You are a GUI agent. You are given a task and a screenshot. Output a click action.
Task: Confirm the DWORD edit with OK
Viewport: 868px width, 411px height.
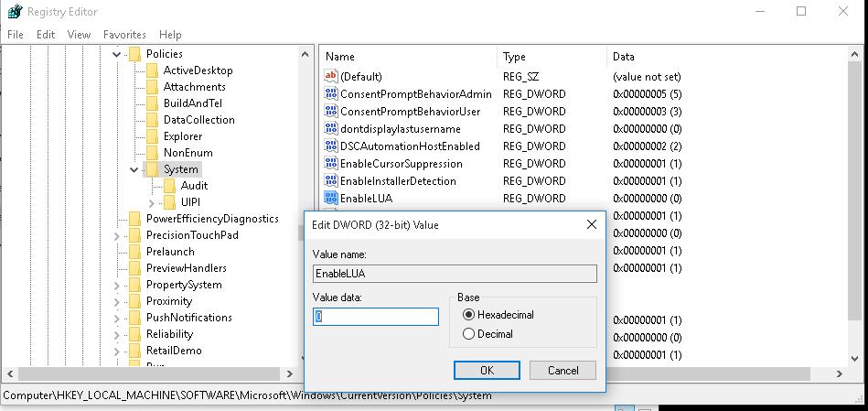tap(487, 370)
